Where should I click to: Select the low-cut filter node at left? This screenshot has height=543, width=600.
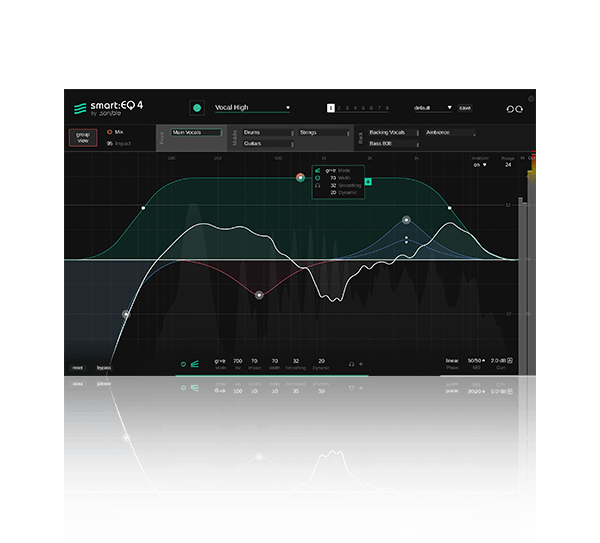[x=126, y=314]
